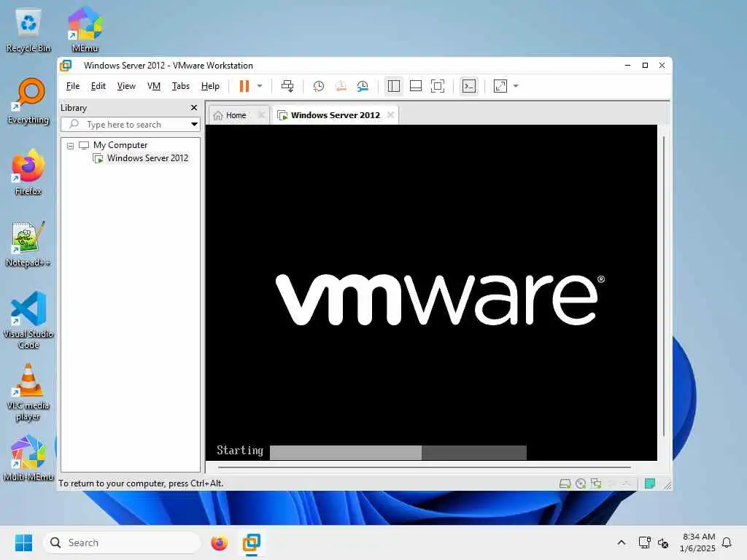
Task: Select the MEmu desktop shortcut
Action: point(85,29)
